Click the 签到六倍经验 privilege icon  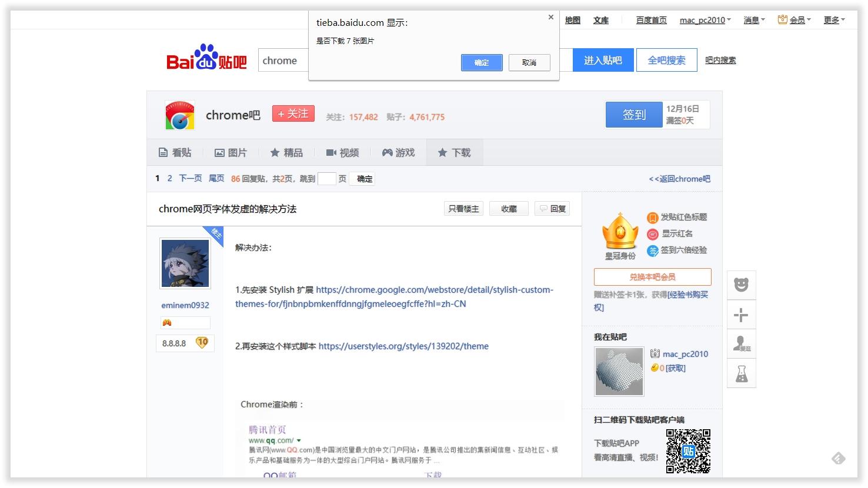pos(652,250)
